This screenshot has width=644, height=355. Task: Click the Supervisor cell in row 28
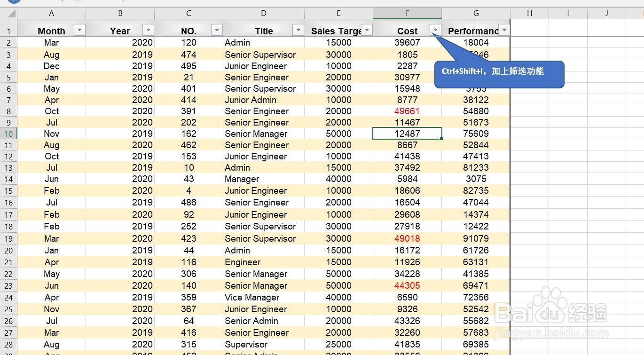point(264,344)
